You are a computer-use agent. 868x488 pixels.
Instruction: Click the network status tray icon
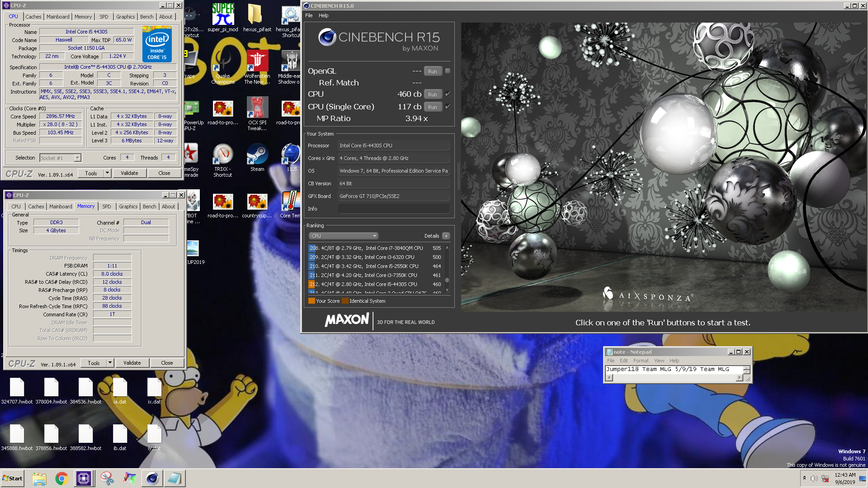coord(825,479)
